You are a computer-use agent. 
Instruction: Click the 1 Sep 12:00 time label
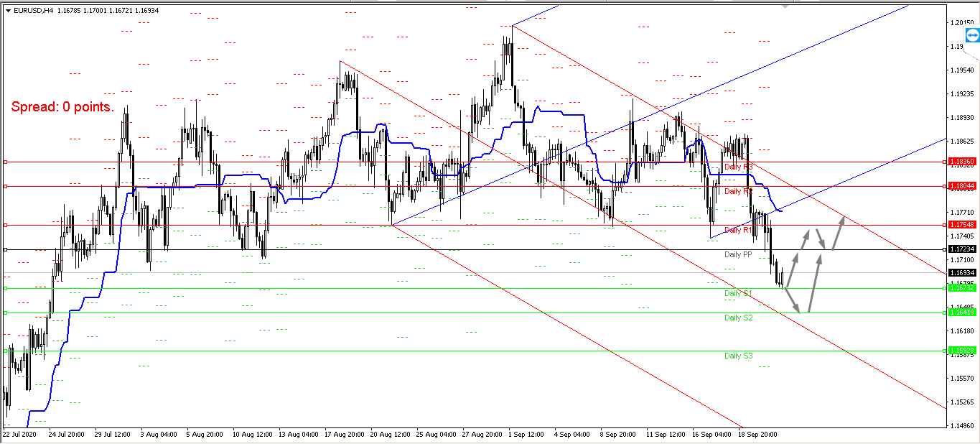coord(528,435)
